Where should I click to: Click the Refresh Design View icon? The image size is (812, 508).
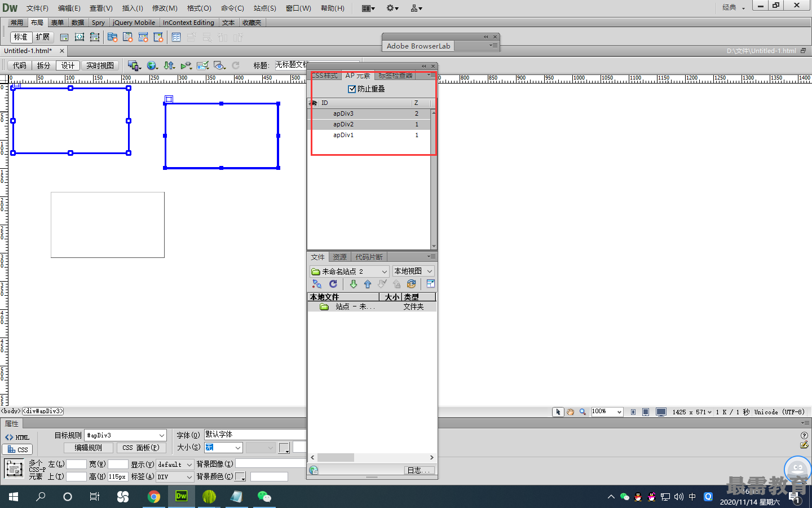[236, 65]
